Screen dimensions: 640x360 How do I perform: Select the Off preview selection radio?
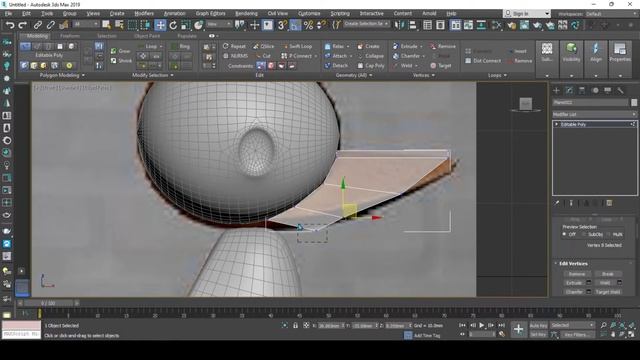(564, 234)
